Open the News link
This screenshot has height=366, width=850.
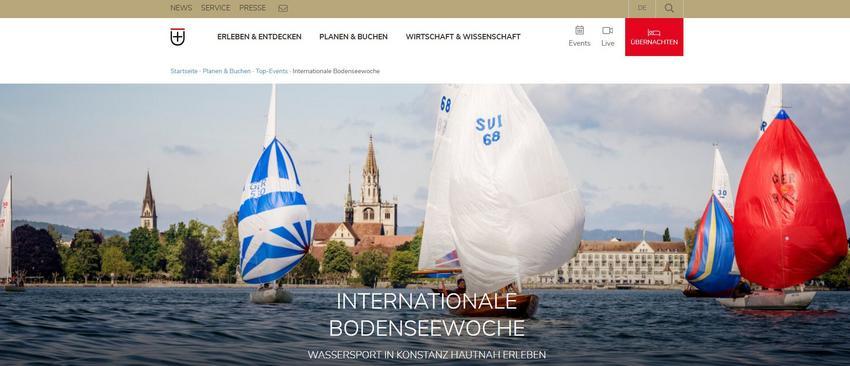181,8
